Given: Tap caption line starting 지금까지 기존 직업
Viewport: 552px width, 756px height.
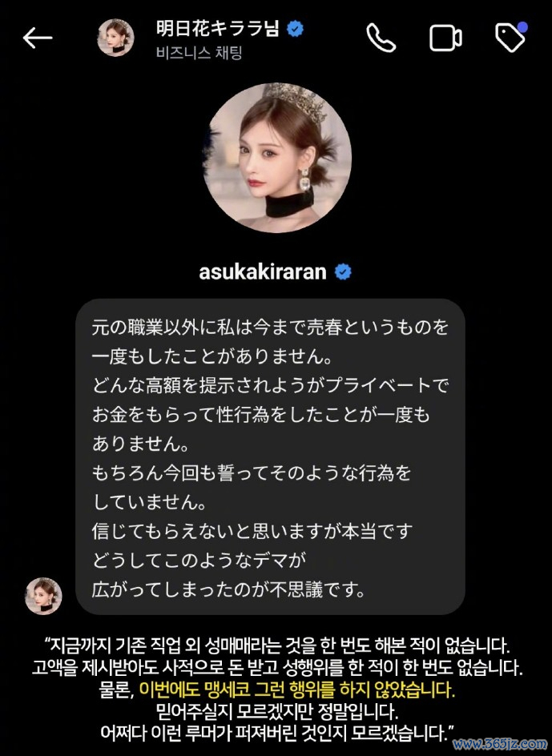Looking at the screenshot, I should 277,645.
